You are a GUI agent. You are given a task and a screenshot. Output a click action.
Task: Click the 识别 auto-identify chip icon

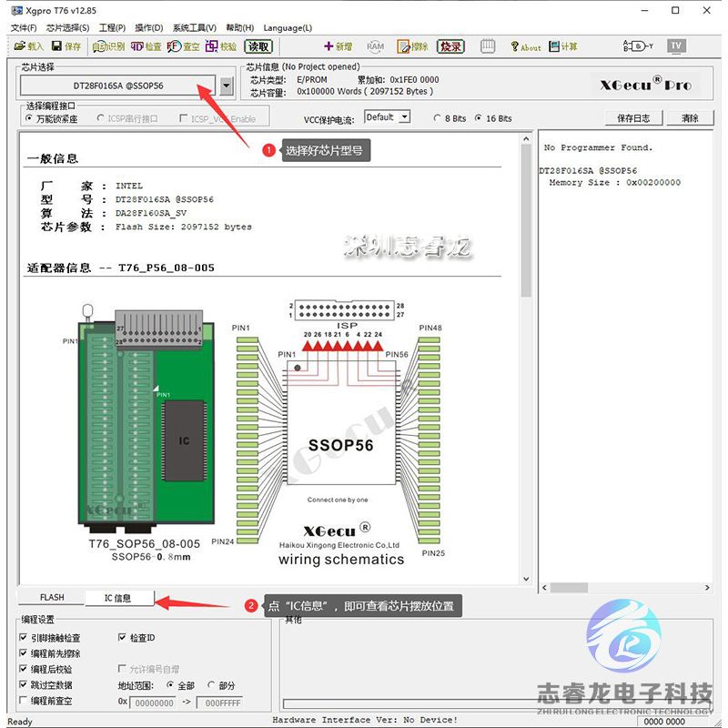pos(108,46)
